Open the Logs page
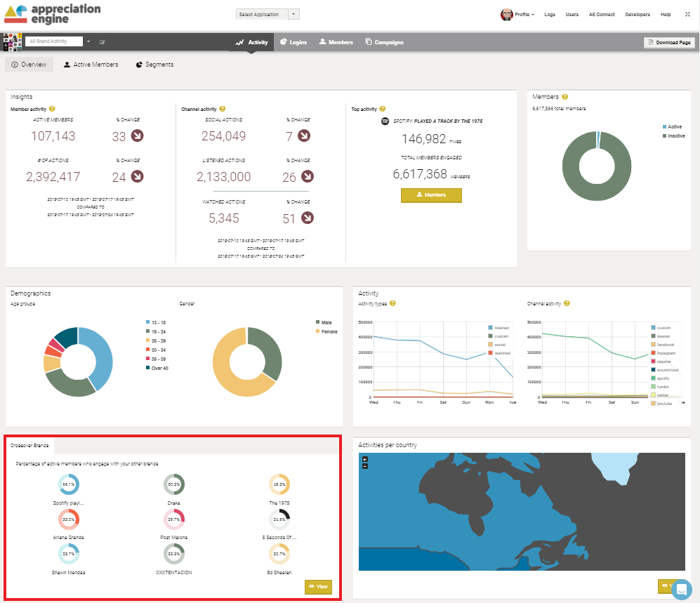This screenshot has height=603, width=700. (550, 15)
